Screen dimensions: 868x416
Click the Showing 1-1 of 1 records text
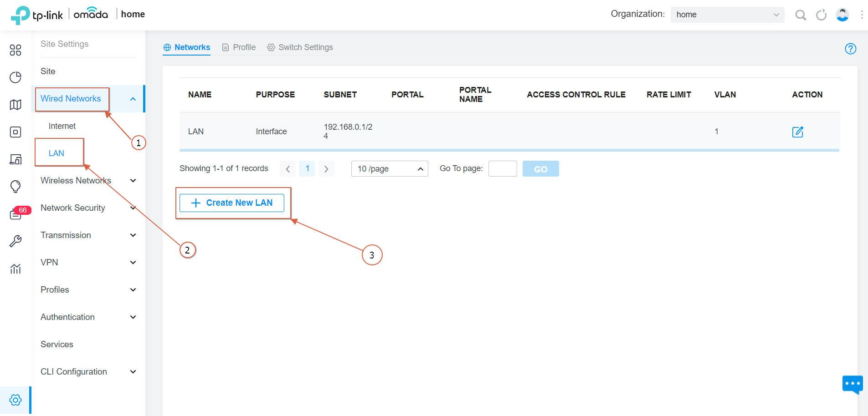point(224,168)
